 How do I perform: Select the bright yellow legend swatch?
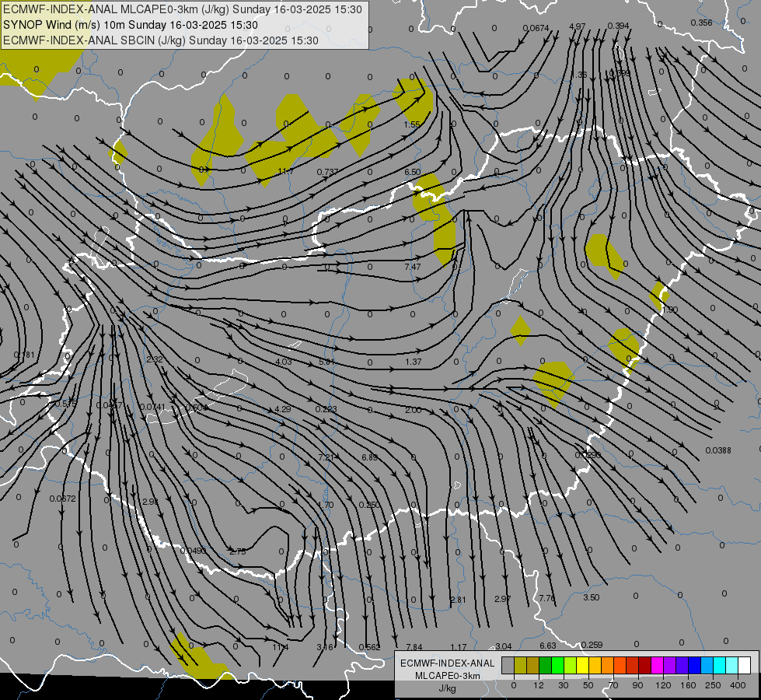583,665
